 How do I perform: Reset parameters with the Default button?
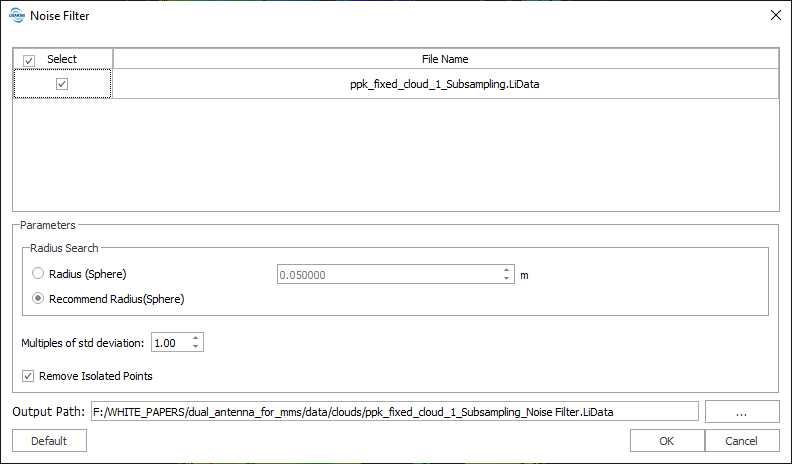49,441
